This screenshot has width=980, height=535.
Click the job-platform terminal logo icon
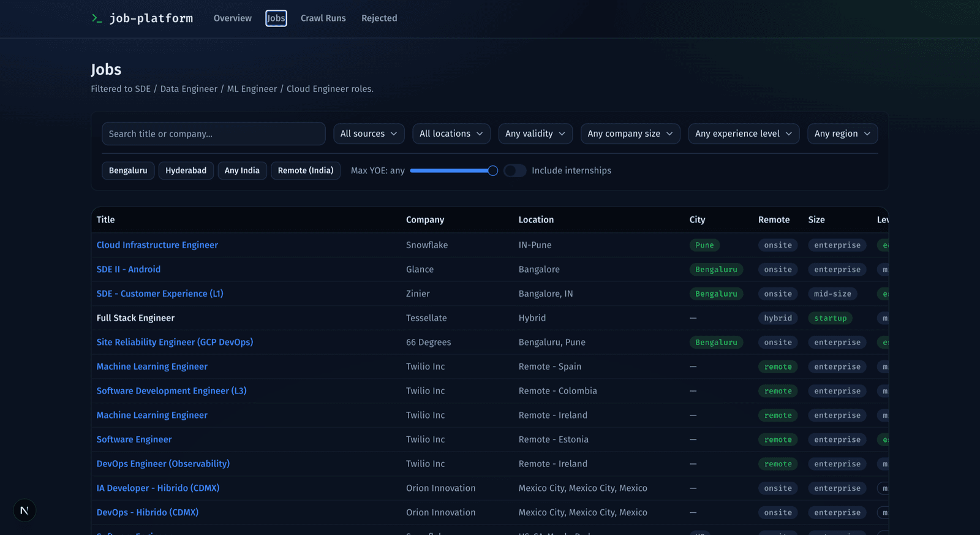(x=97, y=18)
